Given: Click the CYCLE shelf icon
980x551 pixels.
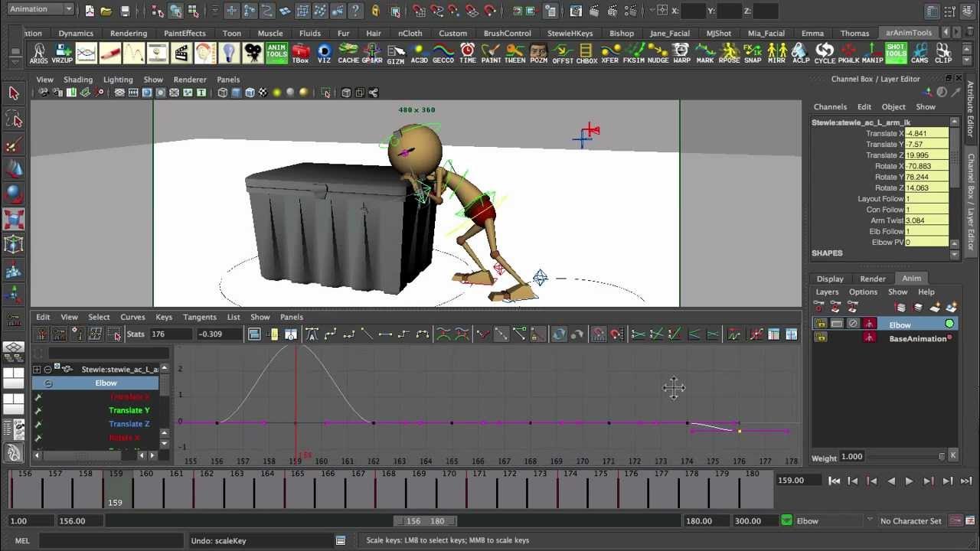Looking at the screenshot, I should [825, 53].
